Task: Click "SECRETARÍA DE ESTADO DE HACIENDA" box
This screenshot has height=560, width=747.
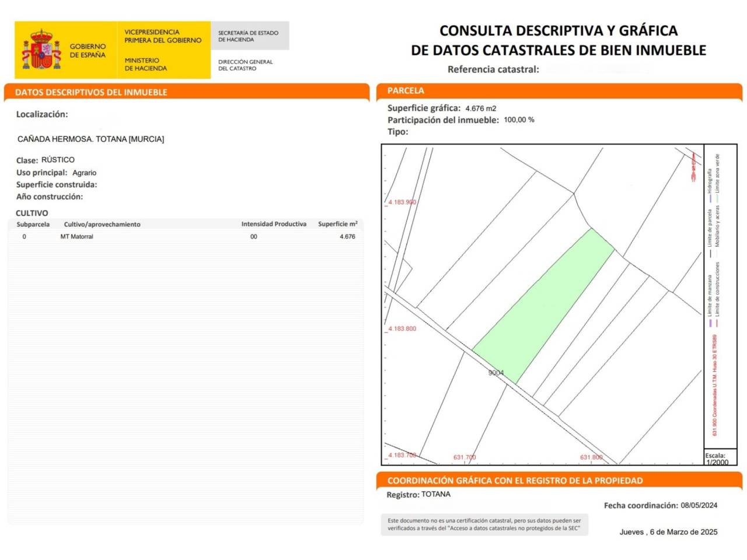Action: (x=249, y=36)
